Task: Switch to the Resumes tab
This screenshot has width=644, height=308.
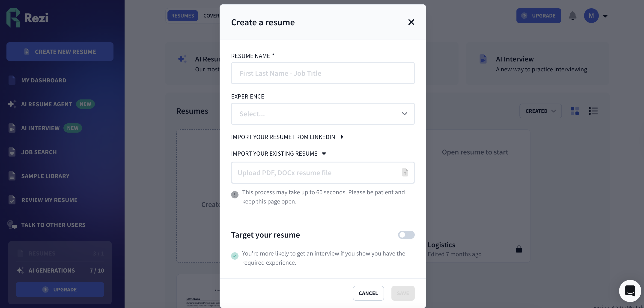Action: click(x=182, y=15)
